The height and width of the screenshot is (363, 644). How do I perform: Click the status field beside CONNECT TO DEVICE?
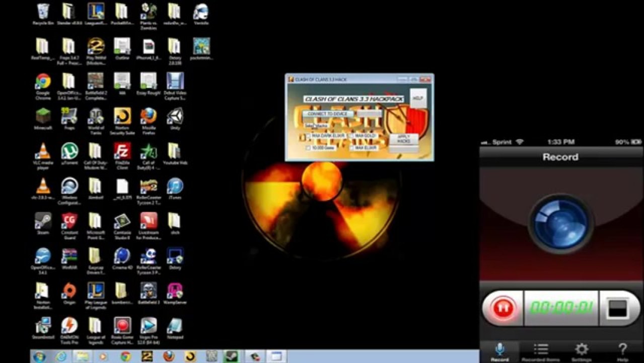tap(370, 114)
